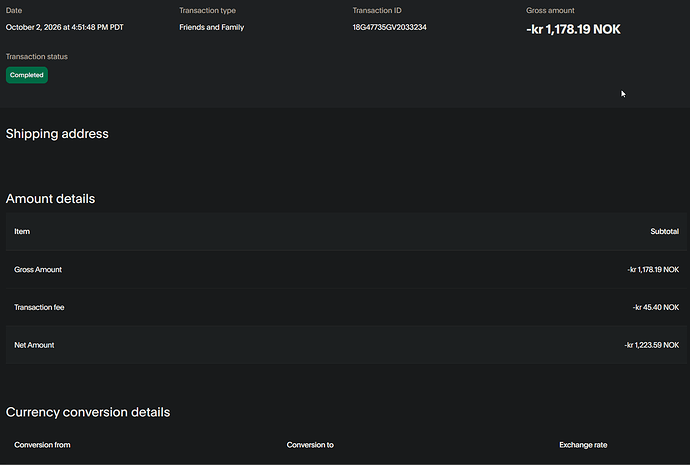Click the Shipping address heading
The width and height of the screenshot is (690, 465).
click(57, 134)
